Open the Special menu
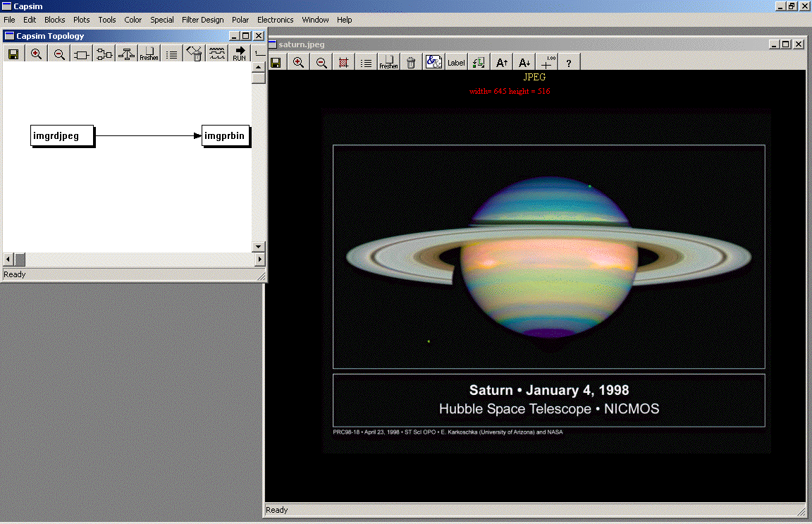 tap(161, 20)
